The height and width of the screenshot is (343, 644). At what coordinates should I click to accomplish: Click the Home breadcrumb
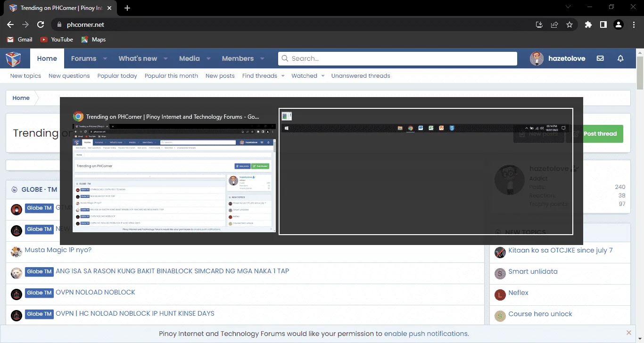(x=21, y=98)
